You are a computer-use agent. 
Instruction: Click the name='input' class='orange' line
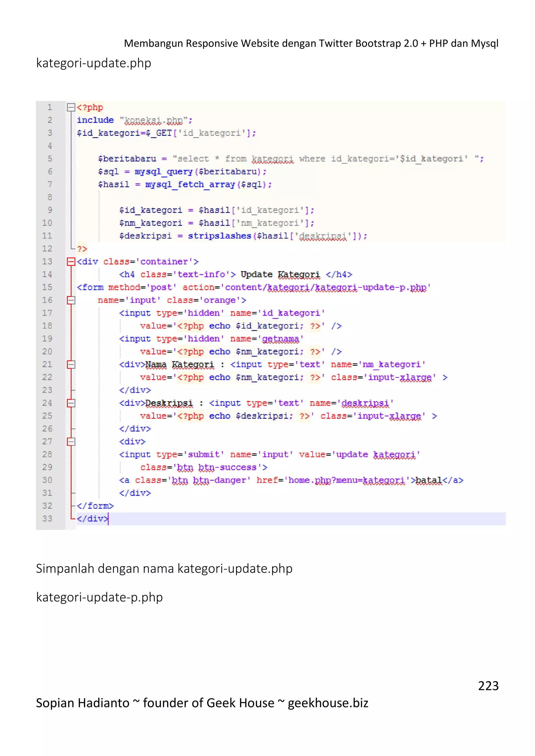coord(172,300)
